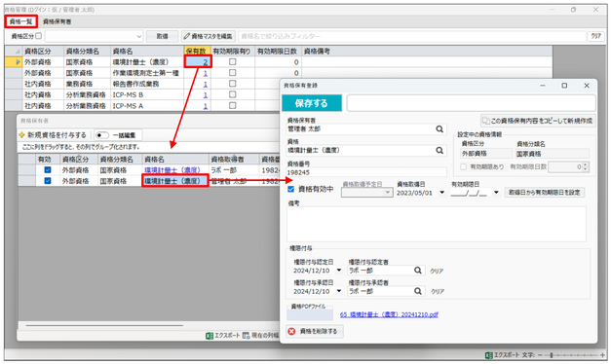Open the 資格区分 filter combo box
This screenshot has width=611, height=364.
pos(95,36)
